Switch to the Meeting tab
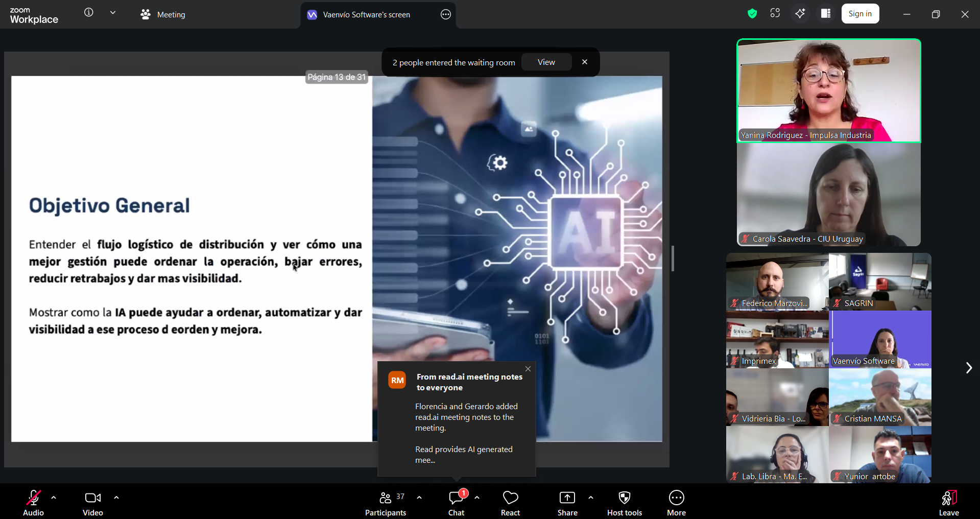Image resolution: width=980 pixels, height=519 pixels. pyautogui.click(x=163, y=15)
